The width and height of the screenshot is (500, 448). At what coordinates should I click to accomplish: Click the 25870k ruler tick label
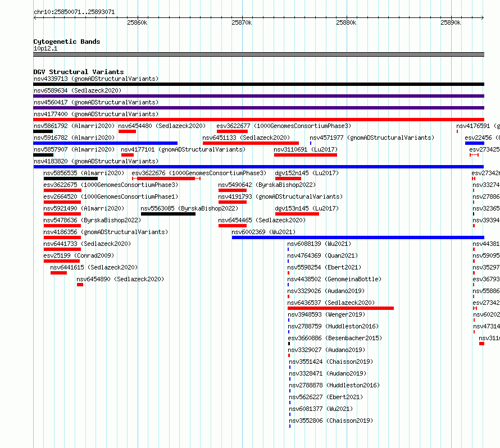click(x=242, y=22)
